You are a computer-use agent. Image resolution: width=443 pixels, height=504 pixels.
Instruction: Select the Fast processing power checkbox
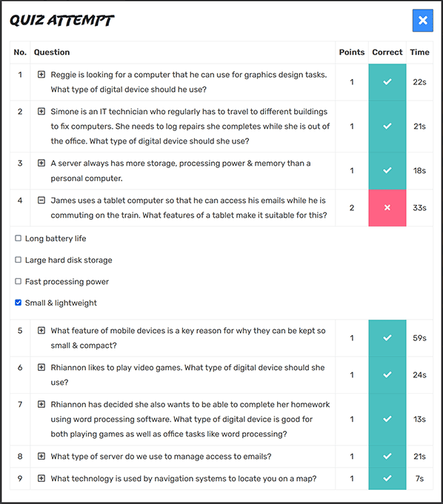pos(19,281)
